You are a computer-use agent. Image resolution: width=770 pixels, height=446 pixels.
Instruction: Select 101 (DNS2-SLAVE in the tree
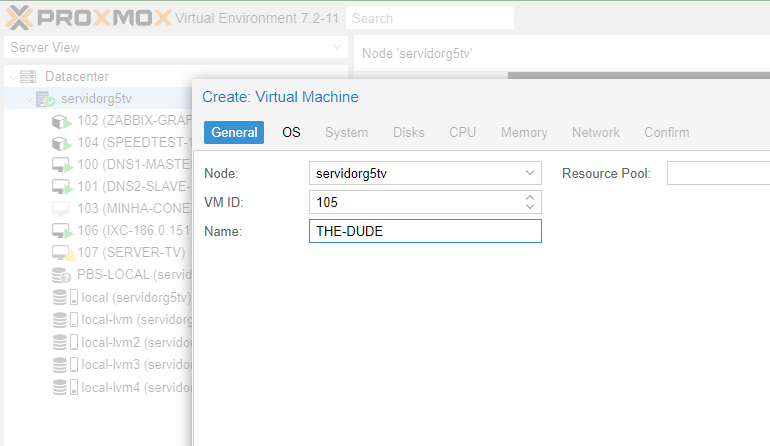pos(134,186)
